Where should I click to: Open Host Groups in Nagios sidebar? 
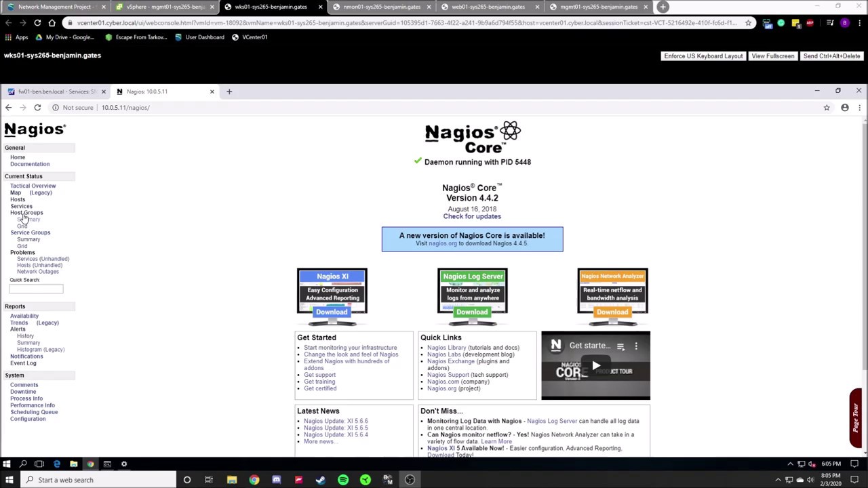pos(26,213)
